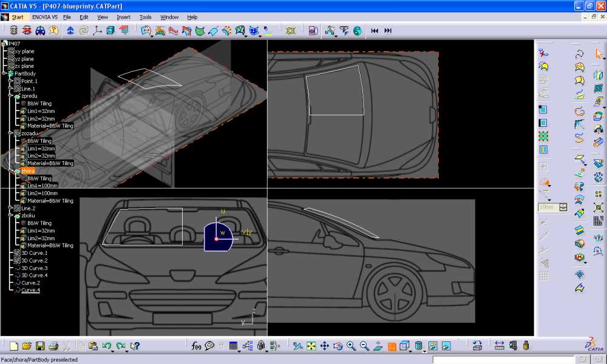Open the Help menu
Viewport: 607px width, 364px height.
pyautogui.click(x=192, y=17)
